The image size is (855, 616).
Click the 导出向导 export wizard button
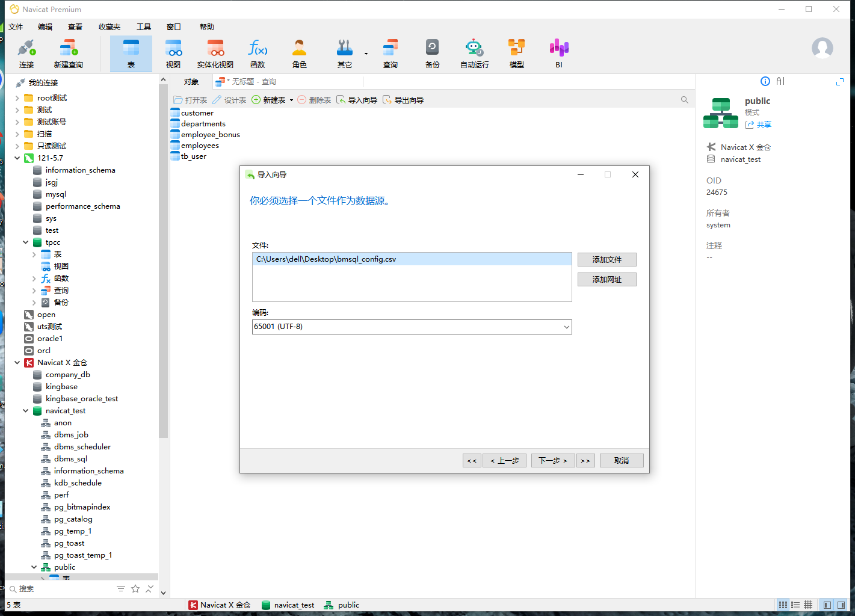tap(403, 100)
